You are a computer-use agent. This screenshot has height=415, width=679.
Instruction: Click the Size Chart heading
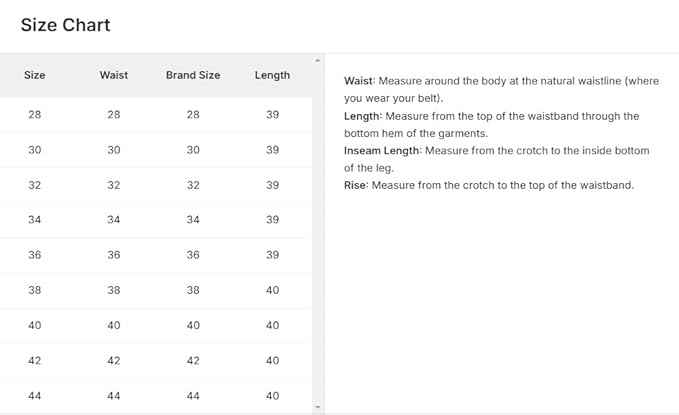point(65,25)
